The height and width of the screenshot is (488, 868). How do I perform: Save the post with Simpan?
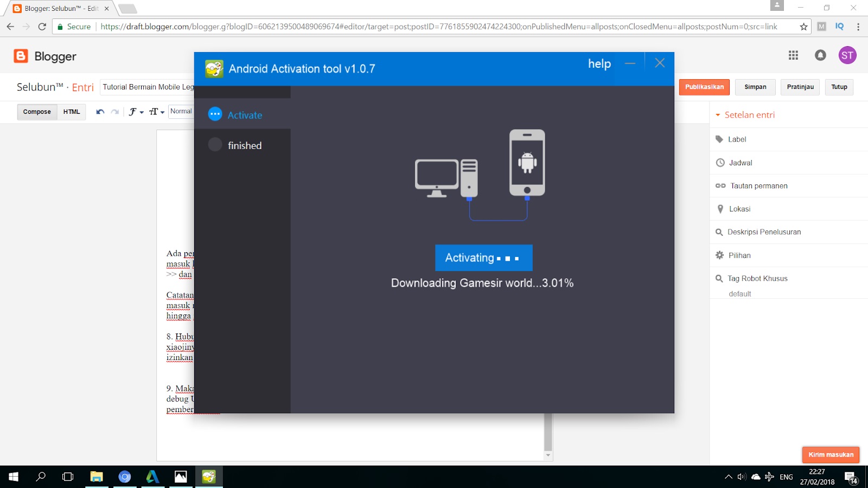[755, 87]
